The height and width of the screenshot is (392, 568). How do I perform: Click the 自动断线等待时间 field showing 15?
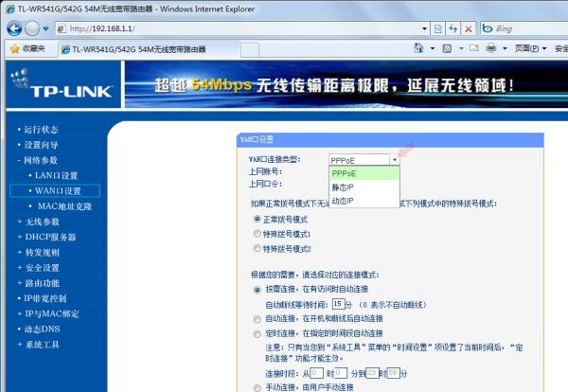[x=338, y=304]
